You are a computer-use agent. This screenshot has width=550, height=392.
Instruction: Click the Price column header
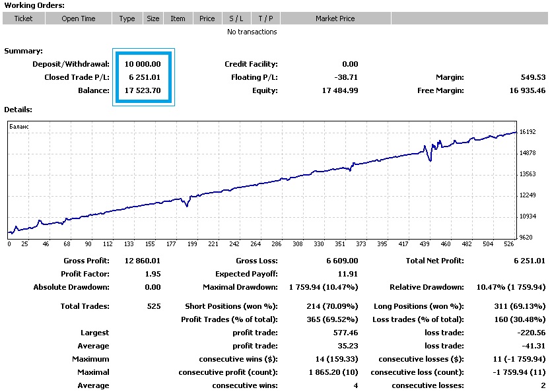pyautogui.click(x=207, y=18)
